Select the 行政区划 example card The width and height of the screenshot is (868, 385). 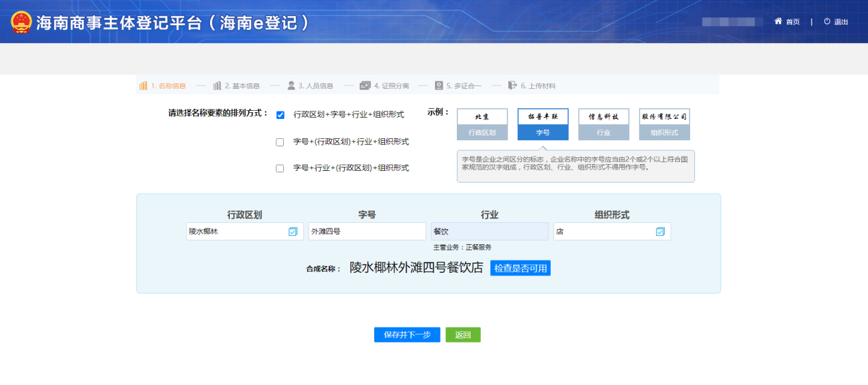[482, 124]
